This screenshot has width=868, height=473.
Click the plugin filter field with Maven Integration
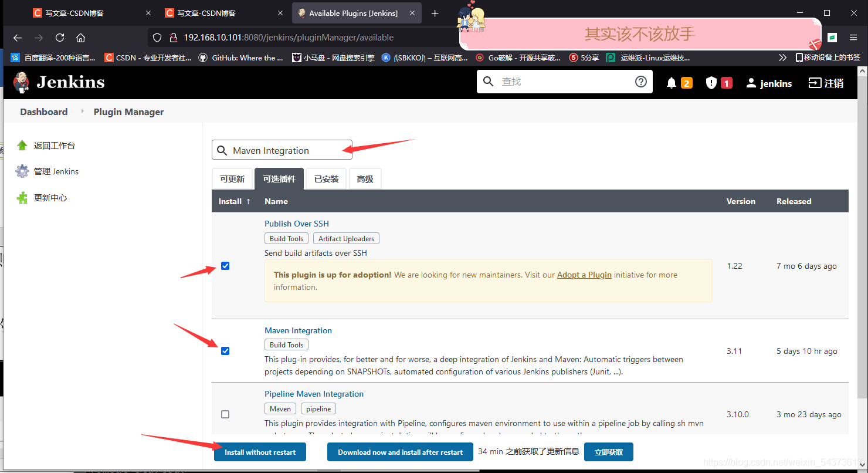[282, 150]
